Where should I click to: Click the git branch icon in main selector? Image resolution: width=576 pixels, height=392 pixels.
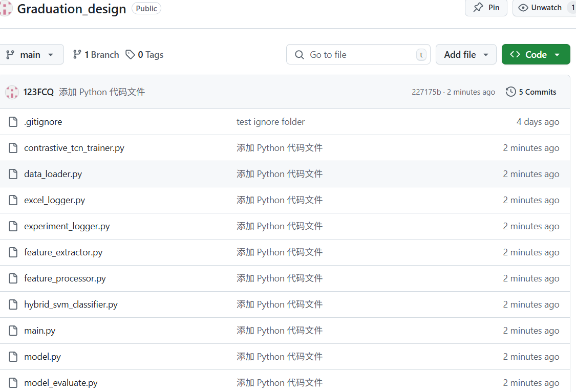pos(10,55)
